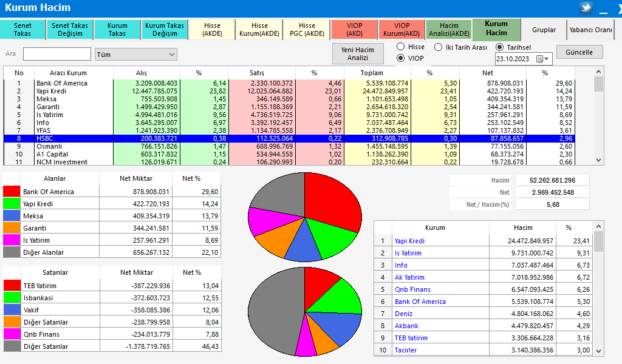Open the TEB Yatirim link in Hacim list

coord(411,339)
